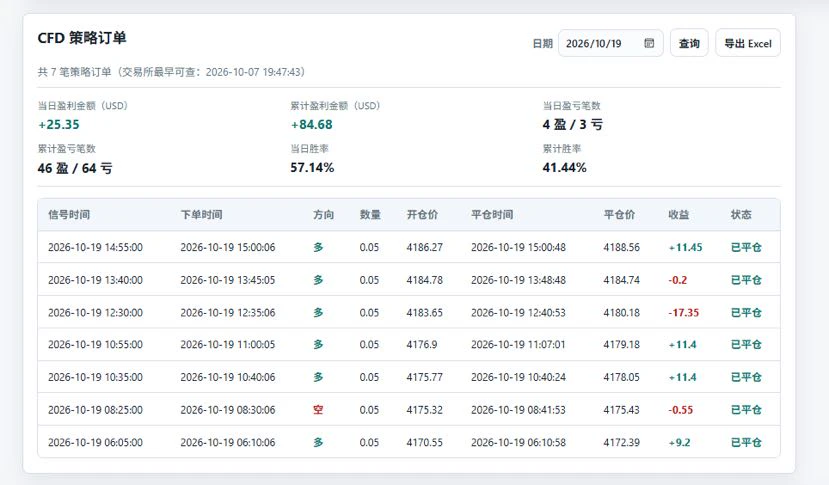Click the -17.35 loss value
Viewport: 829px width, 485px height.
684,313
